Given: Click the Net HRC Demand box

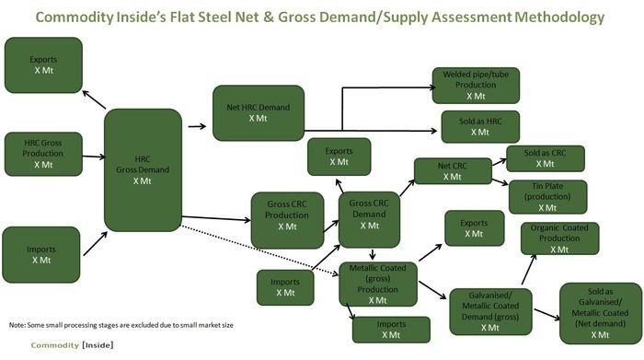Looking at the screenshot, I should [259, 113].
